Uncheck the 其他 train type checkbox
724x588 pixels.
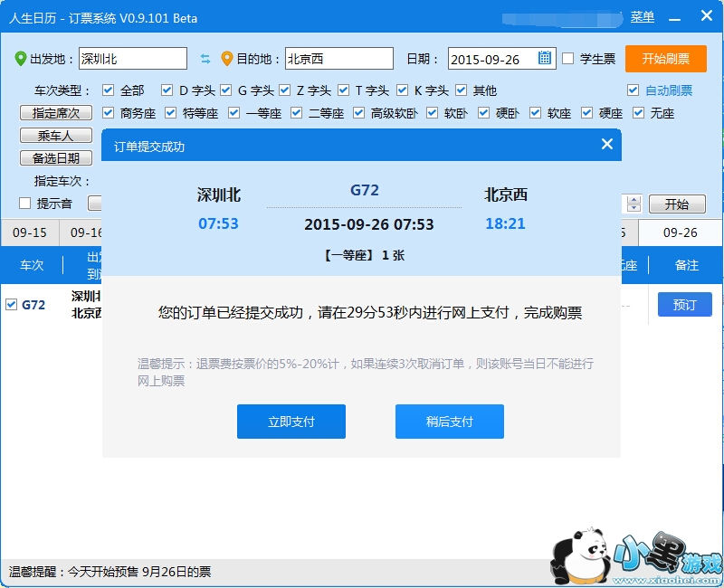point(462,90)
